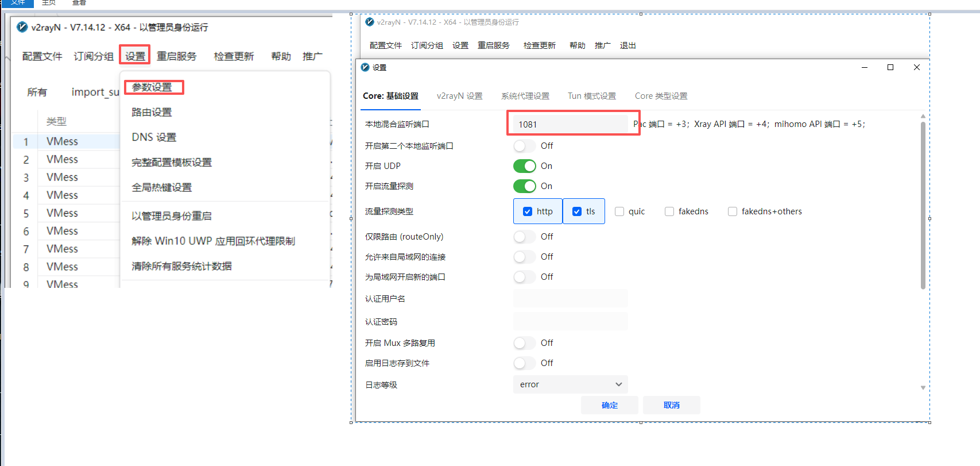Click the v2rayN logo in settings dialog title
The image size is (980, 466).
pos(365,67)
